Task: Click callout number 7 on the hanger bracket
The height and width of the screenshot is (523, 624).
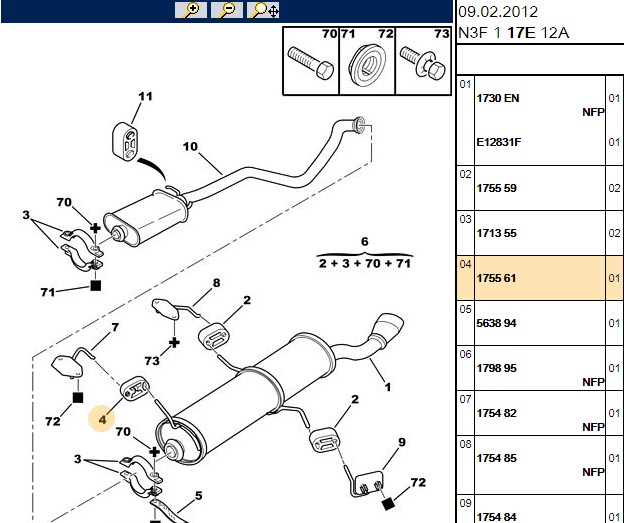Action: [x=115, y=327]
